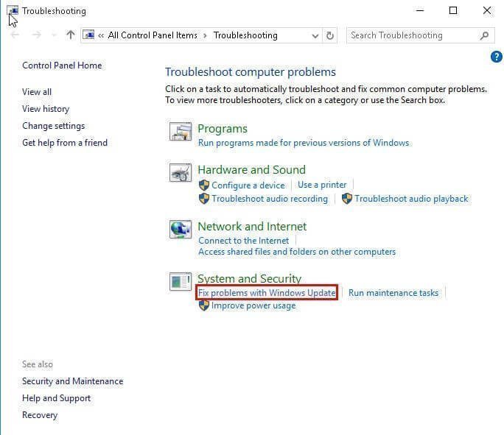Click the Hardware and Sound category icon

(181, 173)
